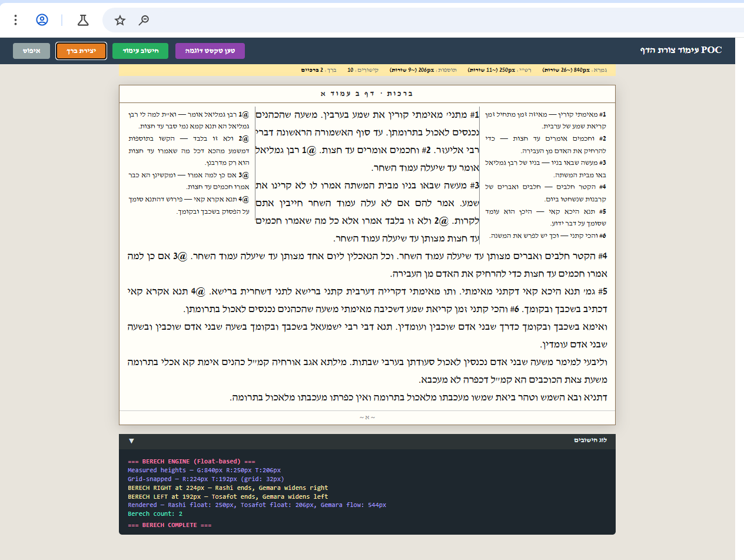
Task: Click Gemara line starting דתניא ובא השמש
Action: point(418,397)
